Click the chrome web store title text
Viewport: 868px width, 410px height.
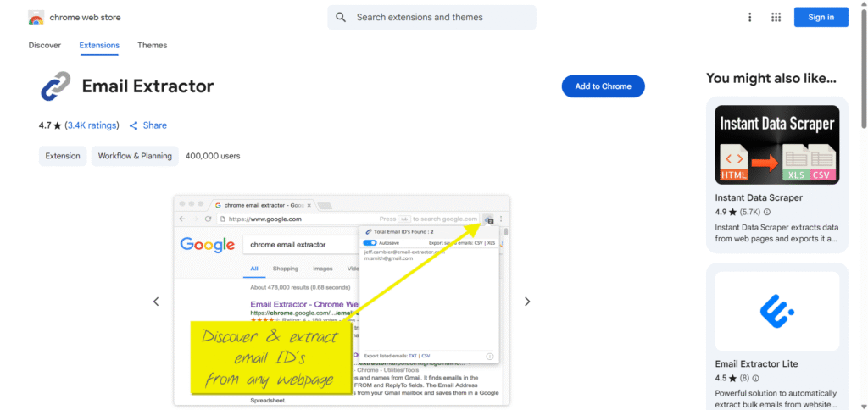coord(86,18)
